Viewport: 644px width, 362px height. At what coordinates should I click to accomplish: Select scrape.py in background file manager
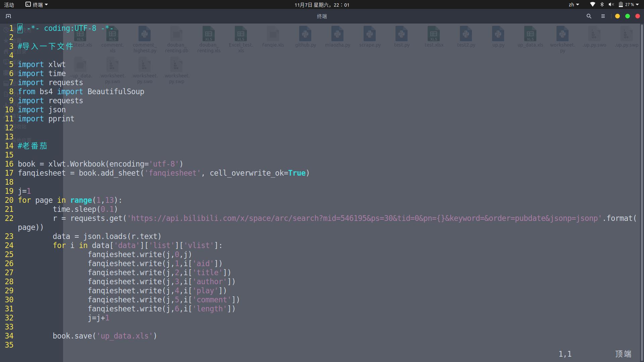tap(370, 37)
